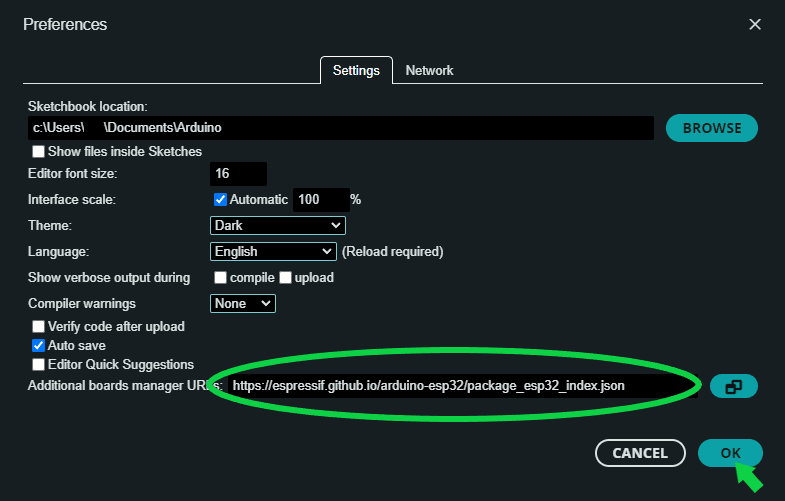This screenshot has height=501, width=785.
Task: Open the additional boards URLs editor icon
Action: (733, 386)
